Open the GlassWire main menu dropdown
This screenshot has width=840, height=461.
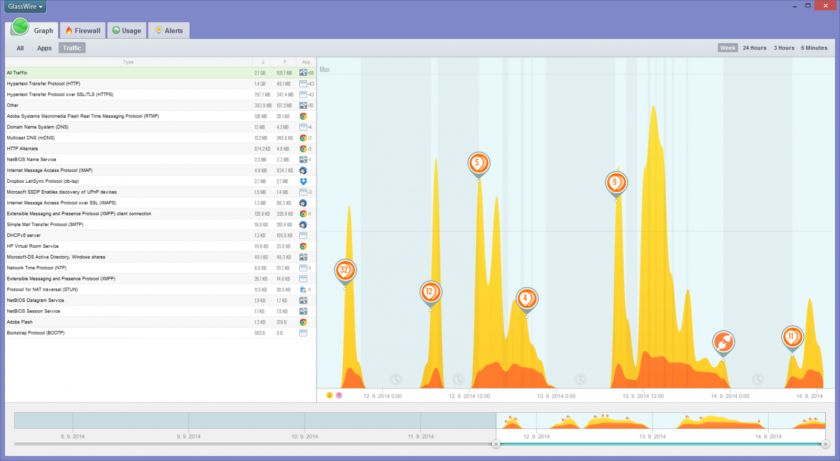point(25,6)
